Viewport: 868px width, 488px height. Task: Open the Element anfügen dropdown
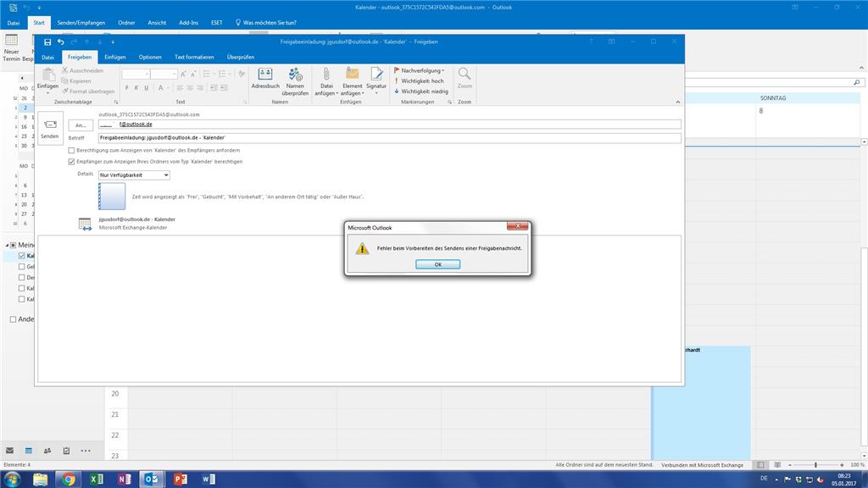click(x=352, y=81)
